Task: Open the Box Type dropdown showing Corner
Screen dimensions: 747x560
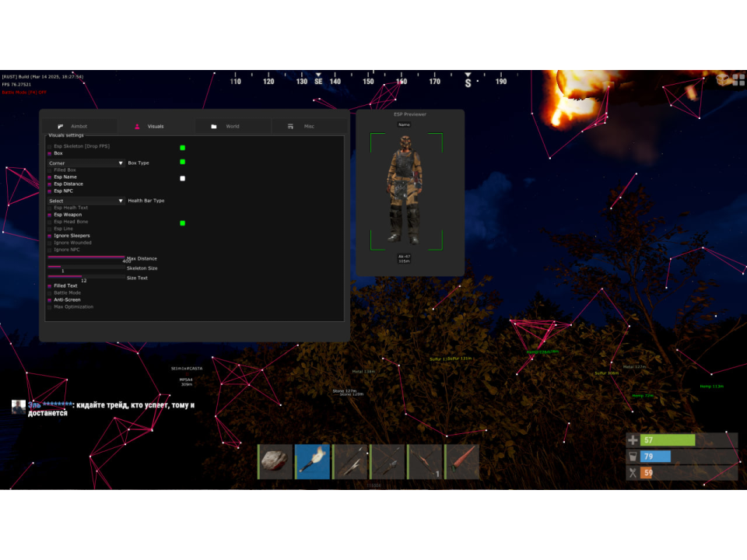Action: pos(86,163)
